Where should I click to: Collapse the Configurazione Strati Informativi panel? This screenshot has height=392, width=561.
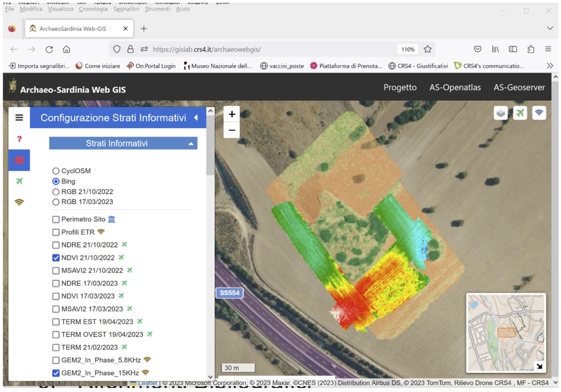tap(196, 118)
